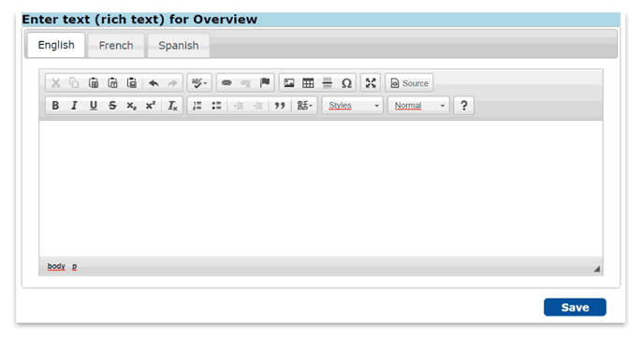Viewport: 644px width, 337px height.
Task: Insert a horizontal line
Action: click(x=327, y=83)
